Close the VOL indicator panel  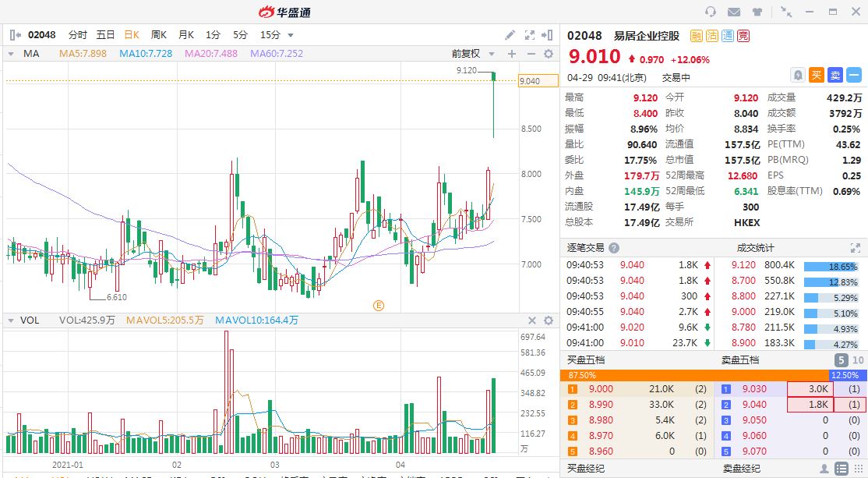pyautogui.click(x=532, y=320)
